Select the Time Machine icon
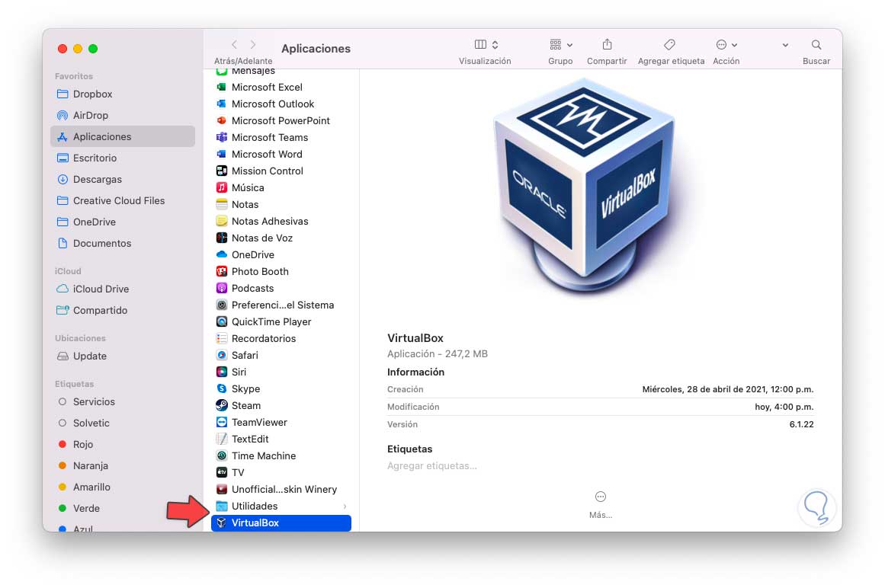 tap(222, 455)
